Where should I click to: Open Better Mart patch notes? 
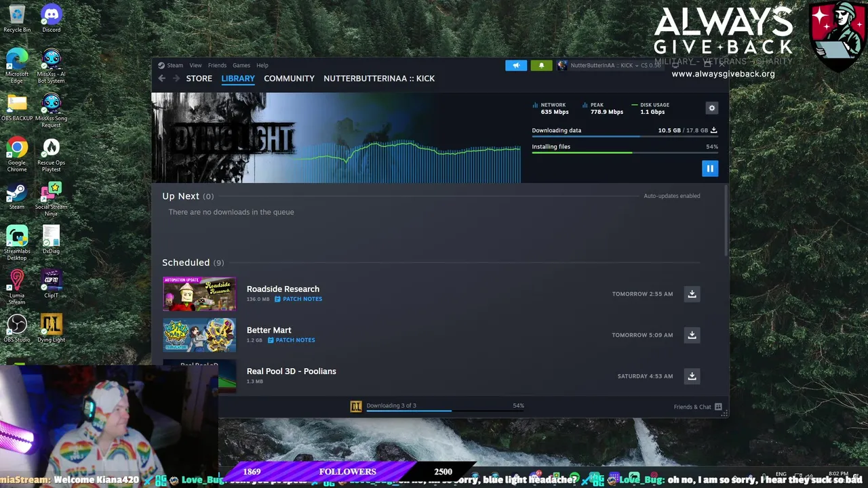coord(291,340)
